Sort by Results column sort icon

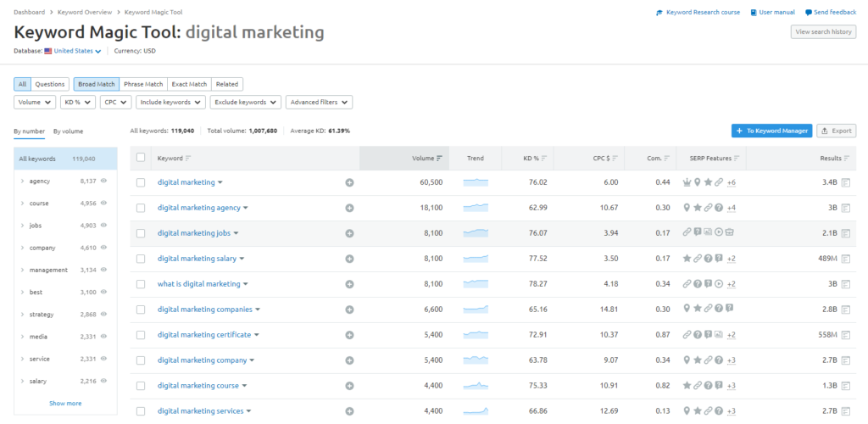(x=847, y=159)
